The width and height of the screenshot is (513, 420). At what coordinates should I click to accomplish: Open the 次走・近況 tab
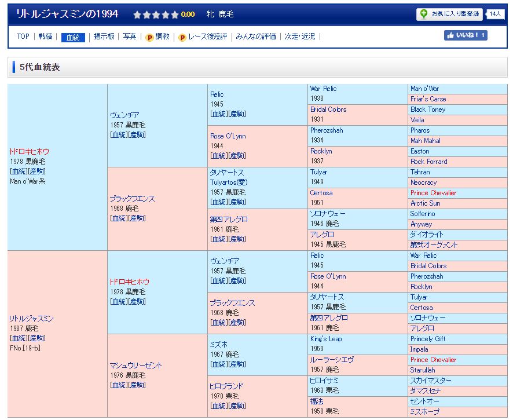point(300,36)
